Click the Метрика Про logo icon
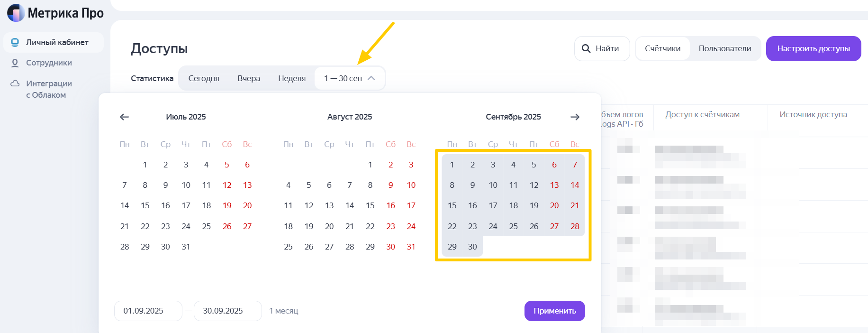The image size is (868, 333). (16, 13)
